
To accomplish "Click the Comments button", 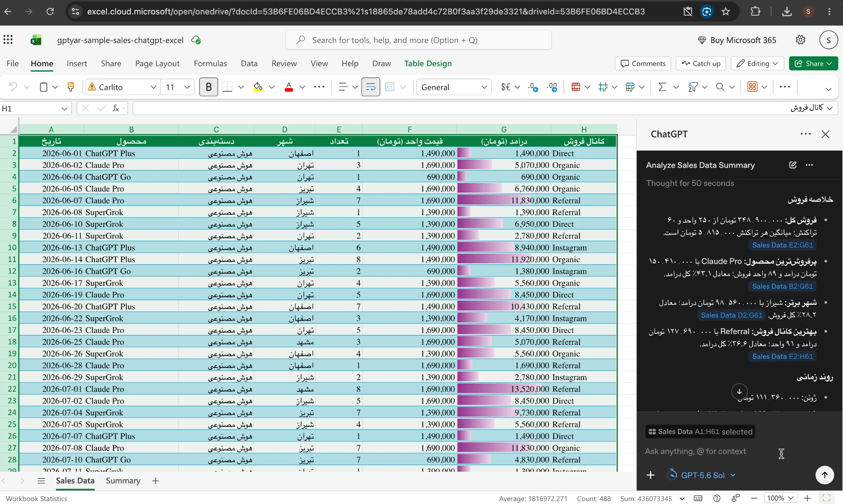I will pos(643,63).
